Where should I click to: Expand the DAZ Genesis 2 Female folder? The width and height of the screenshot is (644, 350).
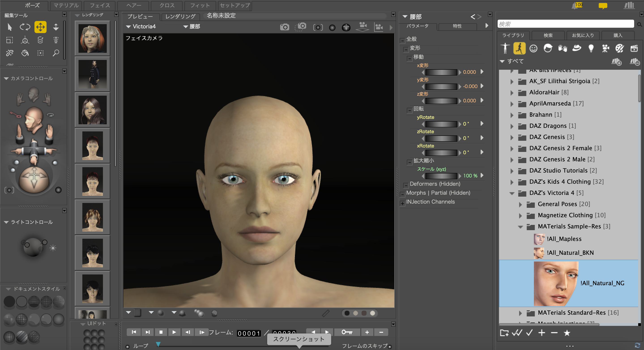pyautogui.click(x=512, y=149)
